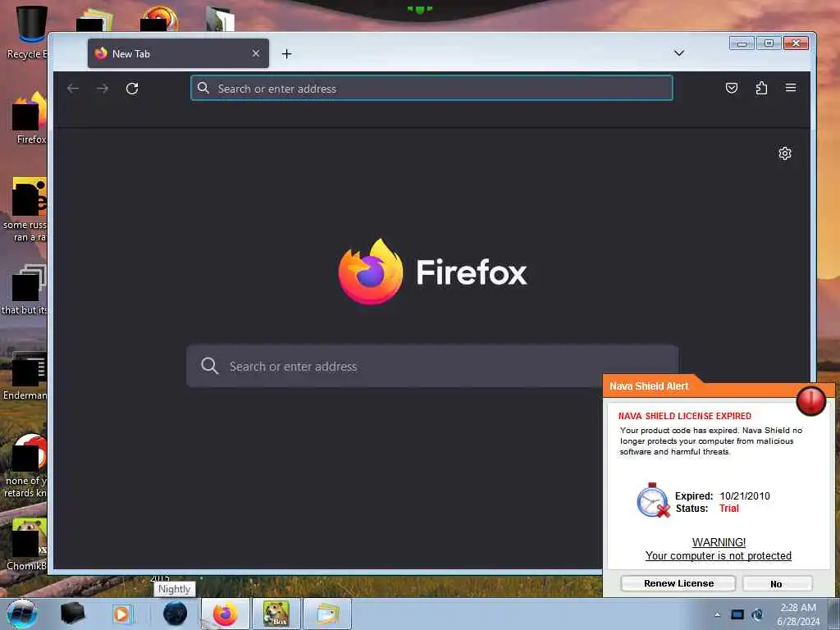Image resolution: width=840 pixels, height=630 pixels.
Task: Open the clock showing 2:28 AM
Action: coord(798,614)
